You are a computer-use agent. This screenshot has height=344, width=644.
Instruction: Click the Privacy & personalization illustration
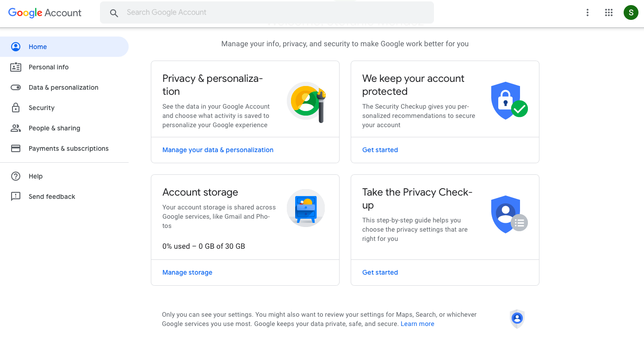tap(306, 102)
